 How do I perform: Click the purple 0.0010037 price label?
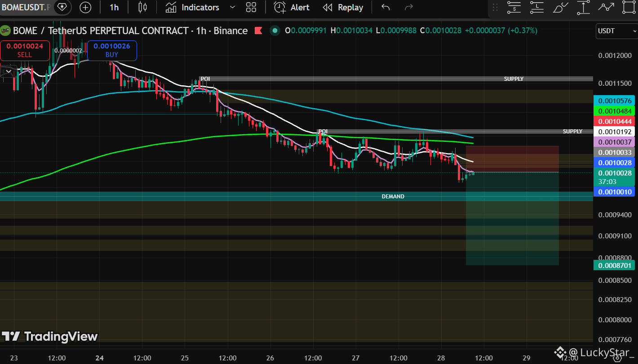[613, 142]
